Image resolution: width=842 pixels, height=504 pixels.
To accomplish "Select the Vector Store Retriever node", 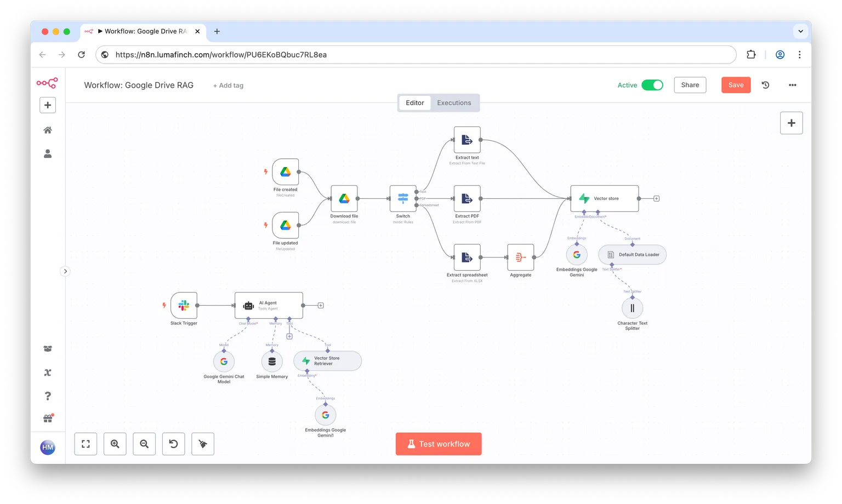I will (328, 361).
